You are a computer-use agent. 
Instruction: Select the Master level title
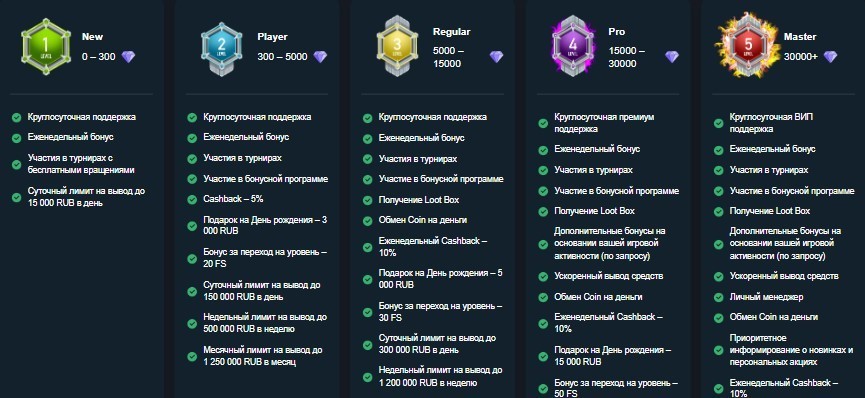pos(800,37)
